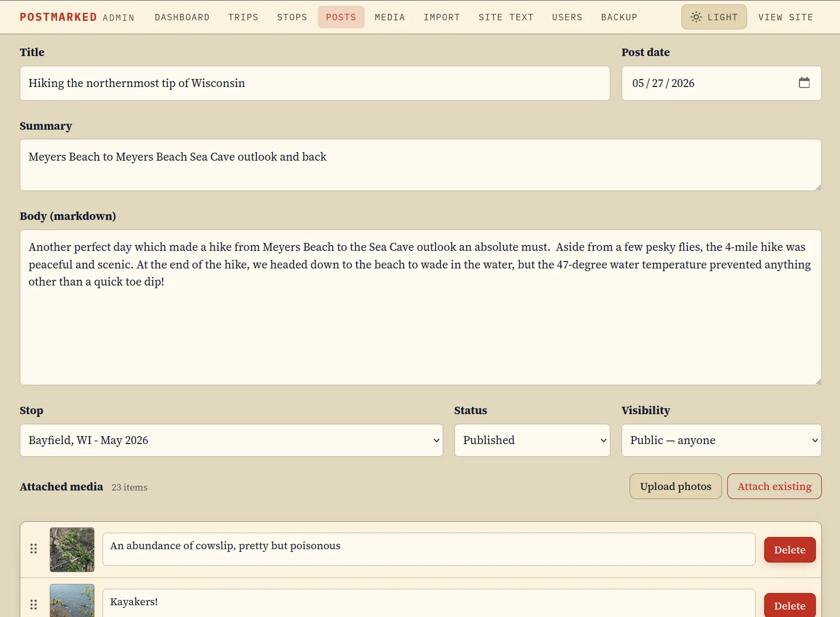The width and height of the screenshot is (840, 617).
Task: Edit the cowslip photo caption field
Action: [429, 549]
